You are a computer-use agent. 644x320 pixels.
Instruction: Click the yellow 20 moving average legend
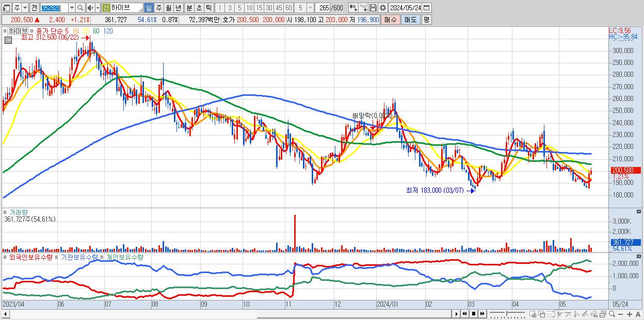pyautogui.click(x=86, y=31)
